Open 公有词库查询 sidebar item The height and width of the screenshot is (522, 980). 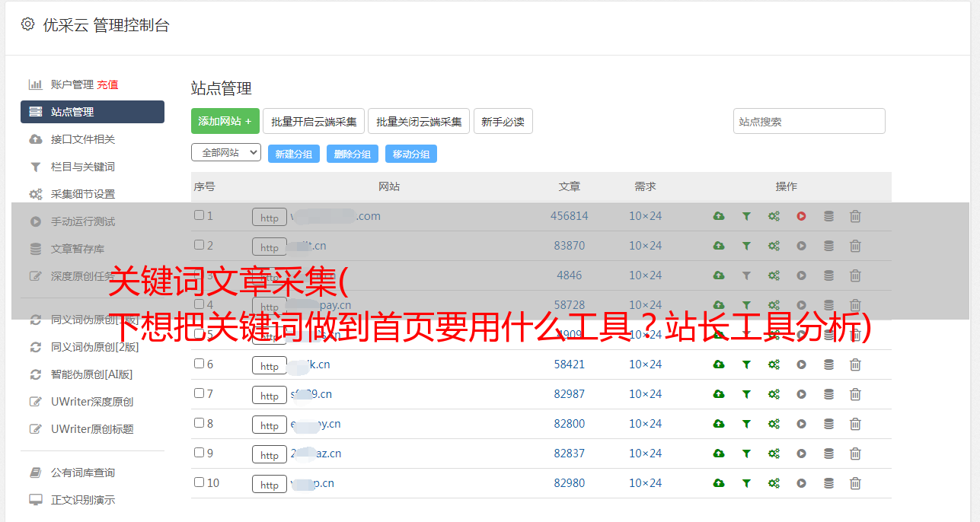tap(83, 473)
